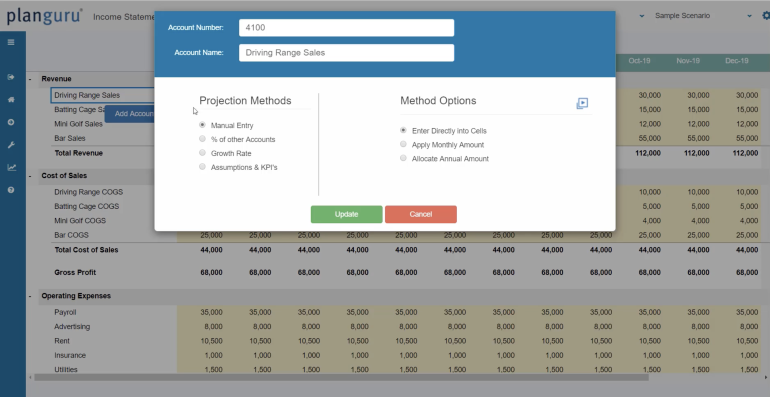
Task: Select the Bar Sales account
Action: [70, 138]
